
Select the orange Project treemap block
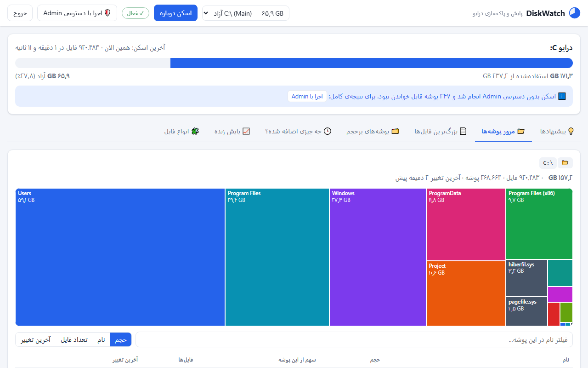466,293
